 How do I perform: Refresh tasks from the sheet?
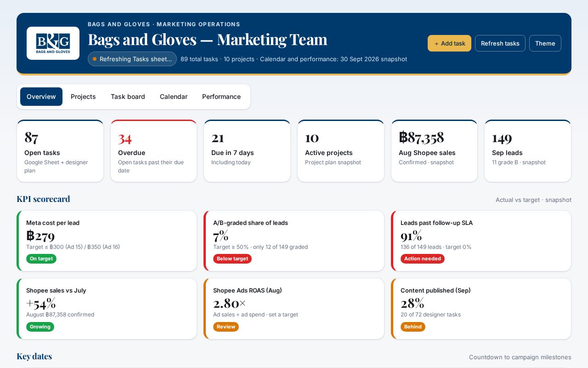[x=500, y=43]
